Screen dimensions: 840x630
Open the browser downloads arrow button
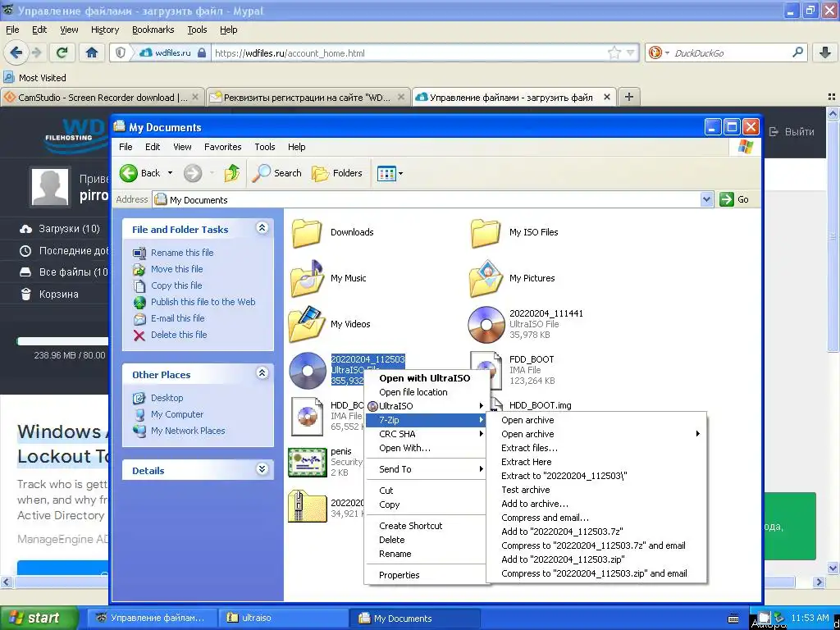(x=825, y=52)
